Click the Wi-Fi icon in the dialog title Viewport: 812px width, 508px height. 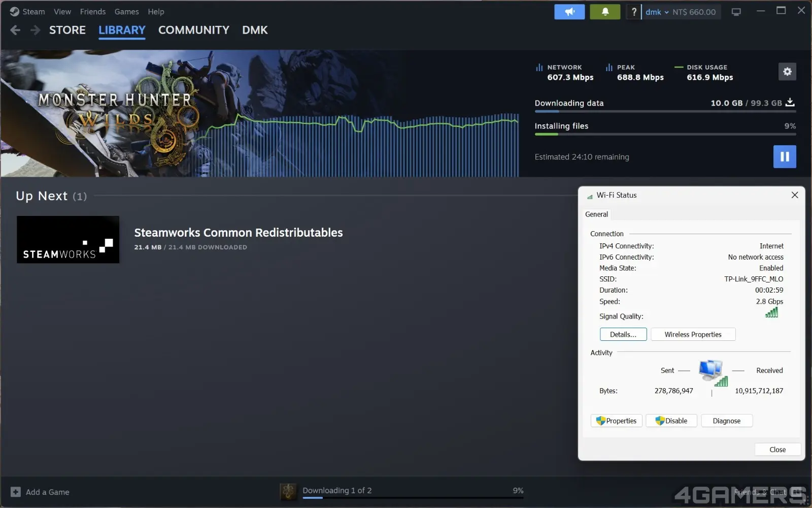(590, 196)
